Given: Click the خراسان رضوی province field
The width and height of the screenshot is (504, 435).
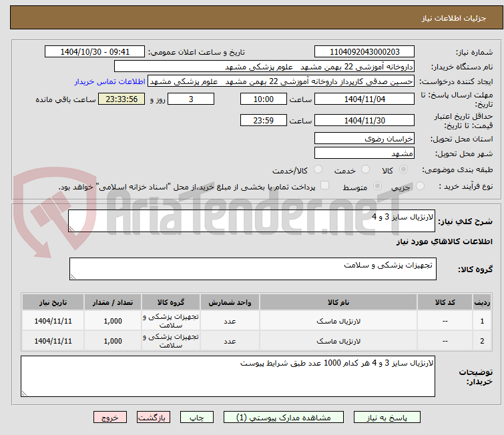Looking at the screenshot, I should point(364,139).
